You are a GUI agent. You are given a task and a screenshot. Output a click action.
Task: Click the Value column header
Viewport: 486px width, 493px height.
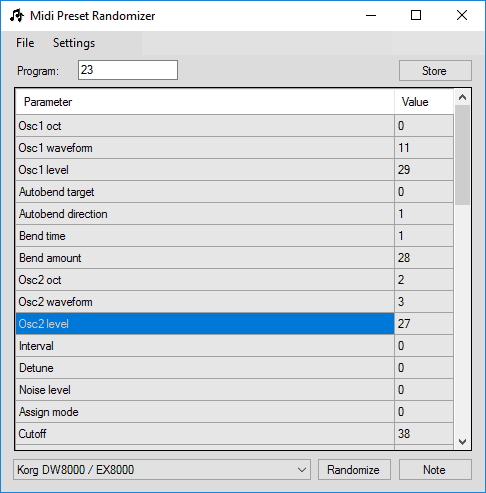tap(424, 102)
